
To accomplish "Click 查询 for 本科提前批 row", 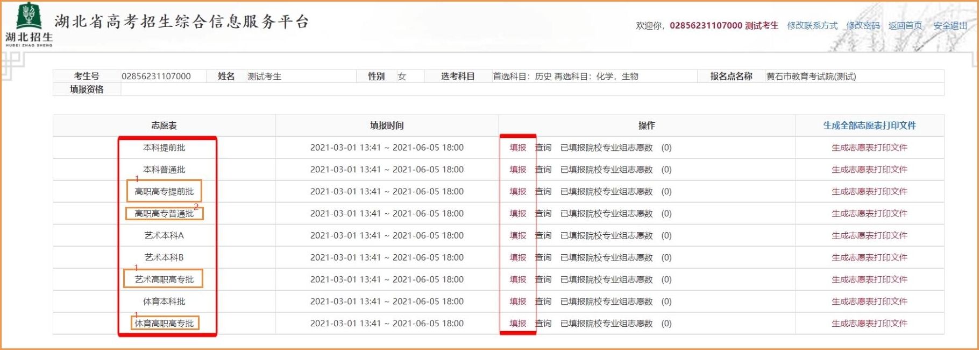I will (x=543, y=148).
